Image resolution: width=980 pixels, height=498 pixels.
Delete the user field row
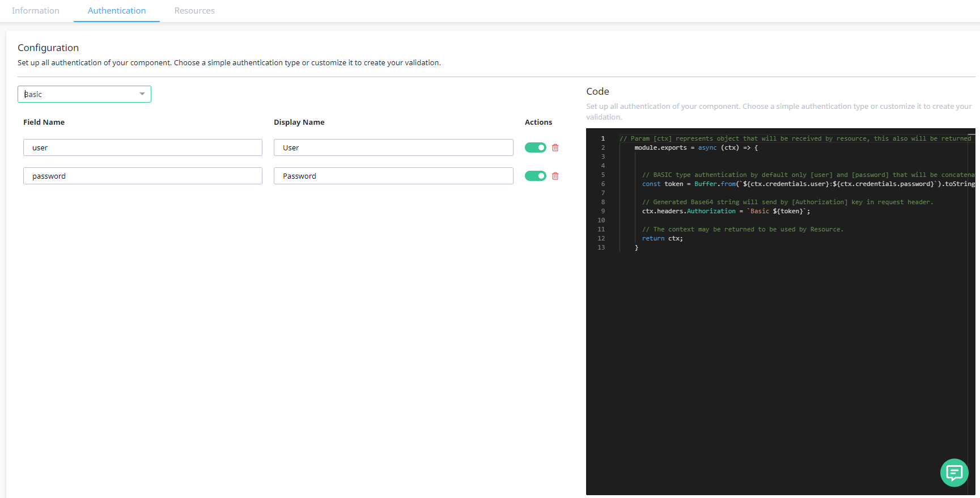pos(555,147)
